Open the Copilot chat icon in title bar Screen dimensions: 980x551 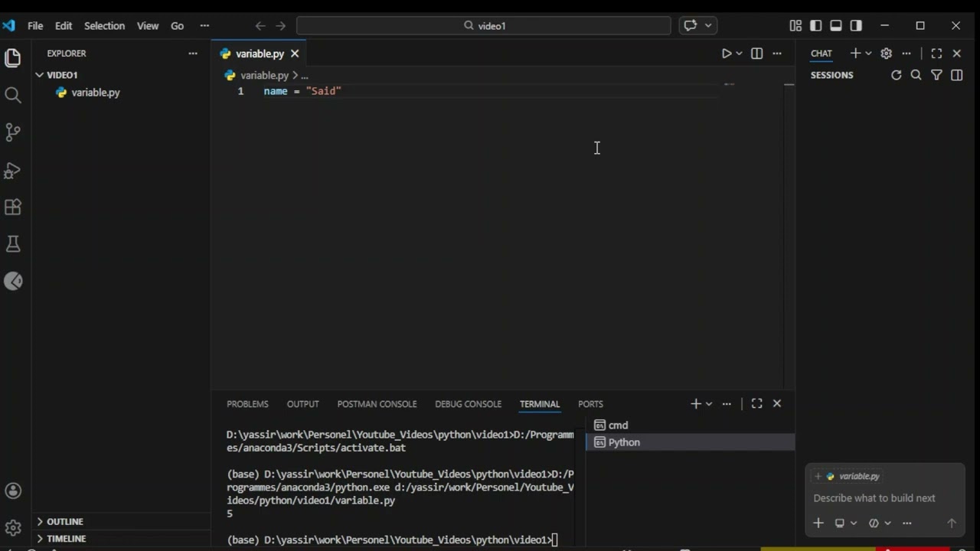click(x=691, y=25)
